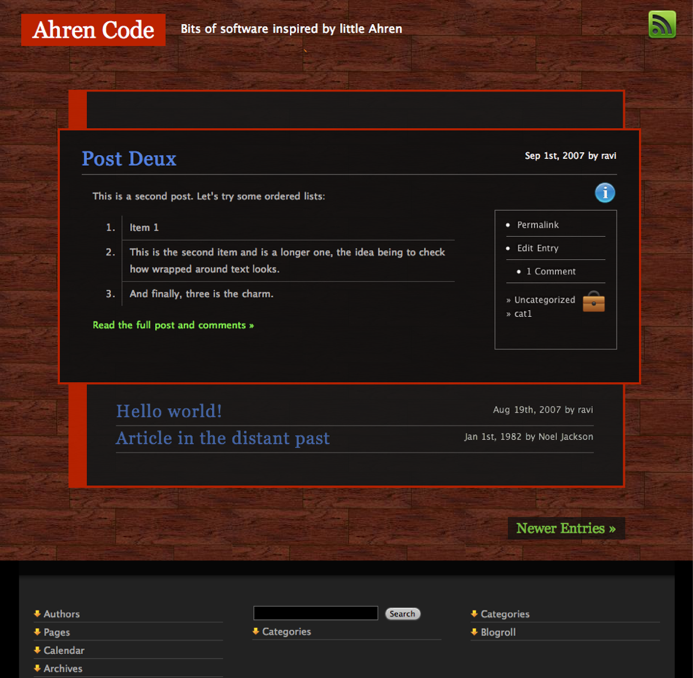Click the arrow icon beside Archives
Viewport: 693px width, 678px height.
[x=37, y=668]
